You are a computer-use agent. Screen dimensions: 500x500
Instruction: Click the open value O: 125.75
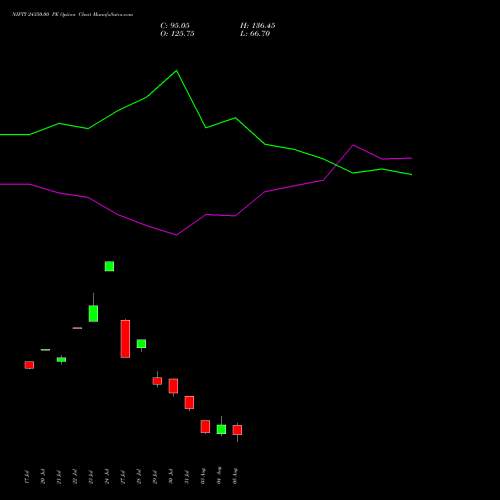click(177, 34)
